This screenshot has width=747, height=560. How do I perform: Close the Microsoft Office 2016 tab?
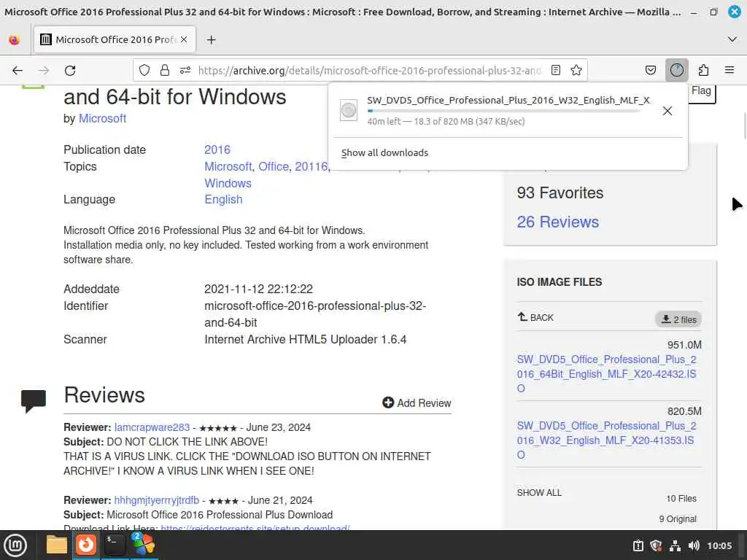[x=184, y=39]
